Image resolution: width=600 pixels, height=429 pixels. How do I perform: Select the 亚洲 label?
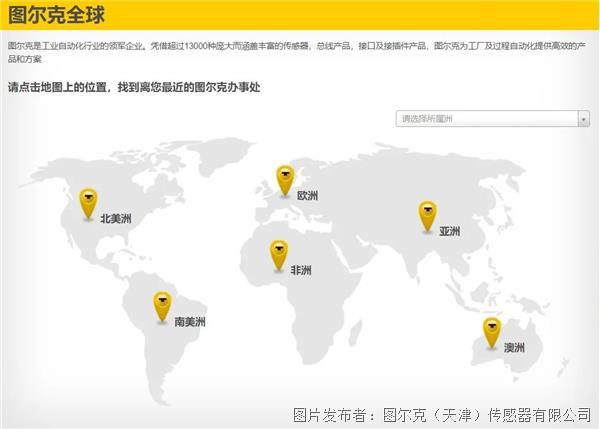[x=450, y=231]
